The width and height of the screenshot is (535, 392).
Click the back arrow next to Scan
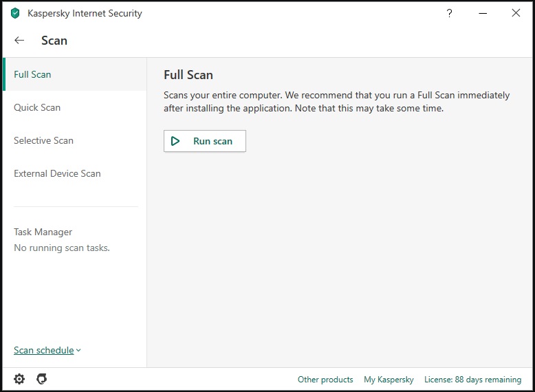point(19,41)
